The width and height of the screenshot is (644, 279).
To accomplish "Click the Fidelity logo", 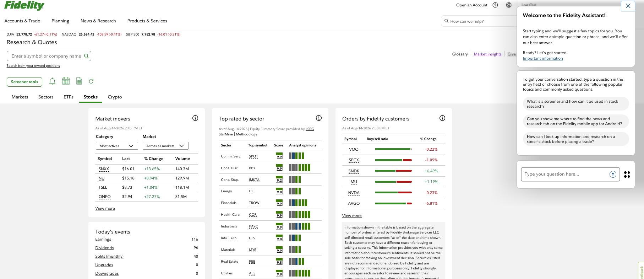I will (24, 6).
